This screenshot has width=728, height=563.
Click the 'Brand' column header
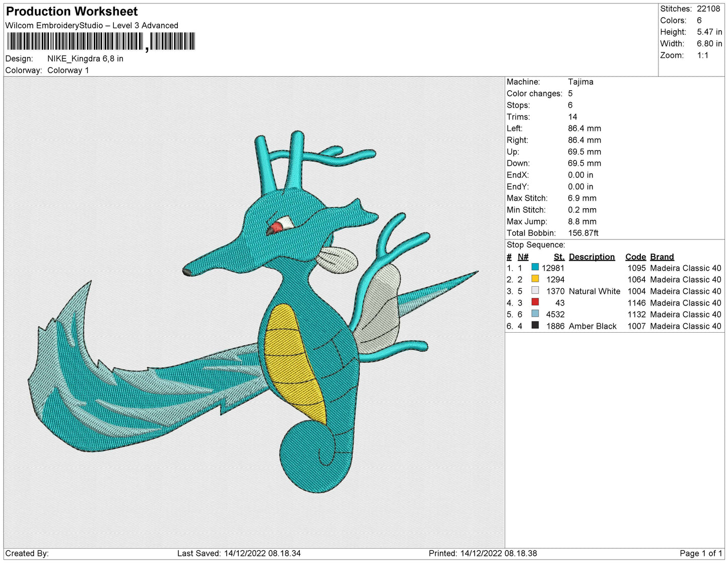tap(662, 257)
